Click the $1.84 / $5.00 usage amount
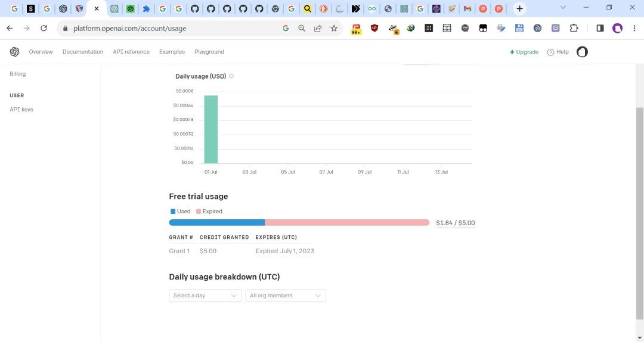The height and width of the screenshot is (342, 644). pyautogui.click(x=456, y=223)
